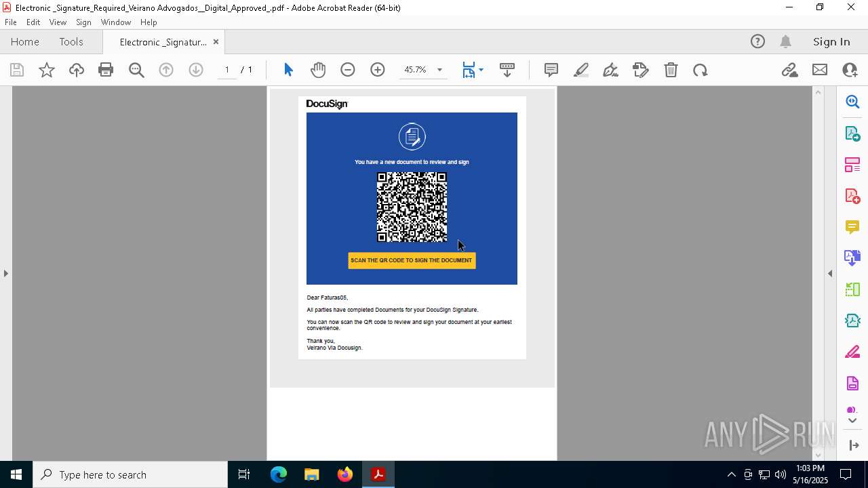Close the Electronic _Signatur... document tab

[x=216, y=41]
